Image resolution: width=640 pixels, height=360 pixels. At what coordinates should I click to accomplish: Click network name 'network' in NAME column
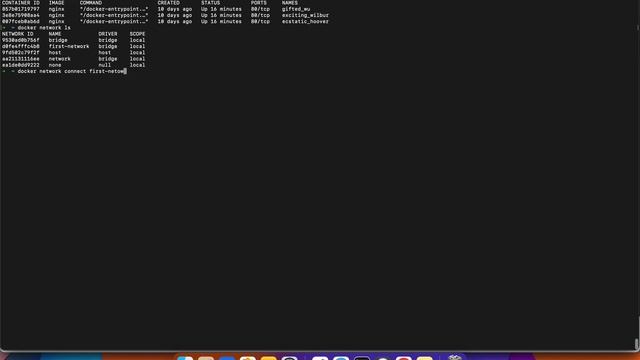point(60,59)
